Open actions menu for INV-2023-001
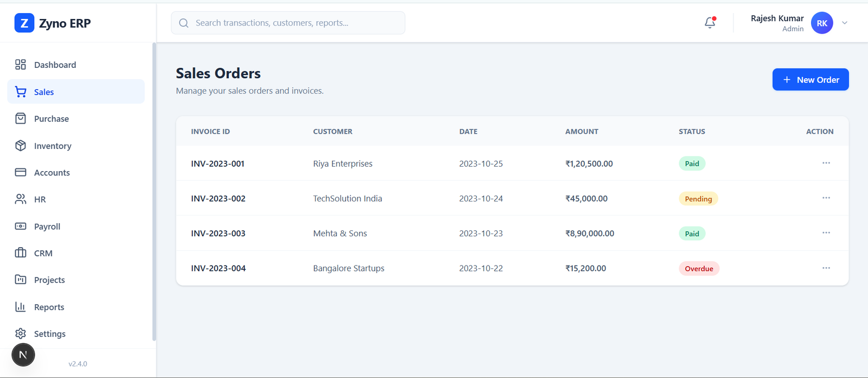 pos(826,163)
